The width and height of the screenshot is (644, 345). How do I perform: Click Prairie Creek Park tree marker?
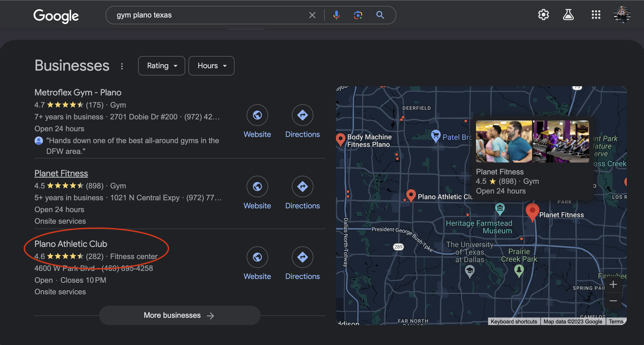(x=519, y=270)
